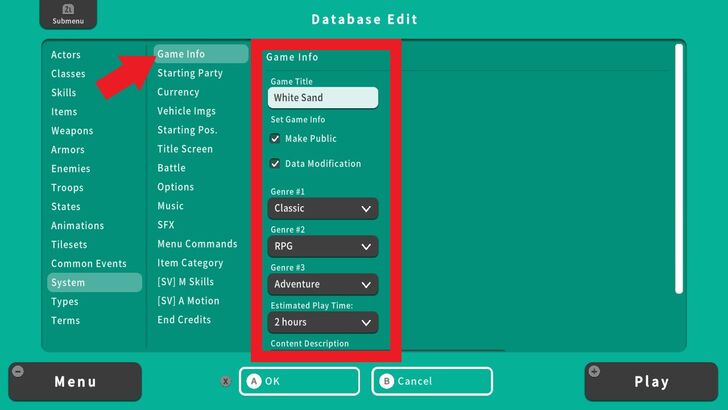Click the vertical scrollbar on the right

tap(679, 168)
